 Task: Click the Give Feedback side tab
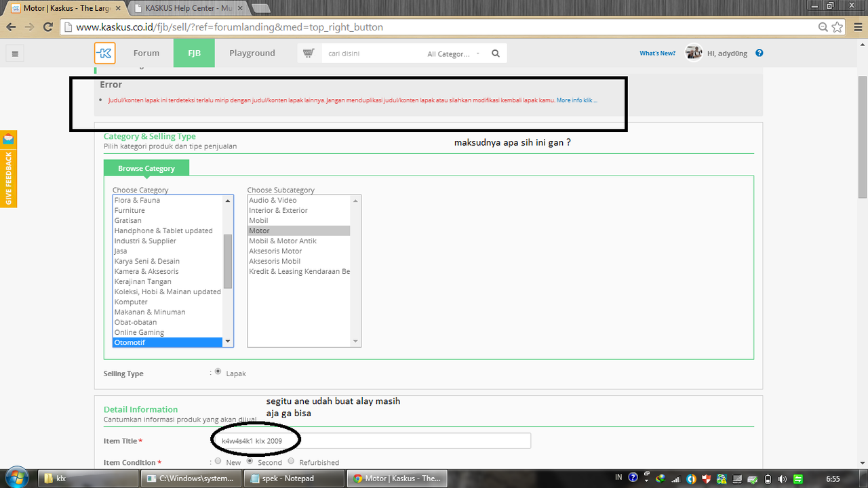9,169
